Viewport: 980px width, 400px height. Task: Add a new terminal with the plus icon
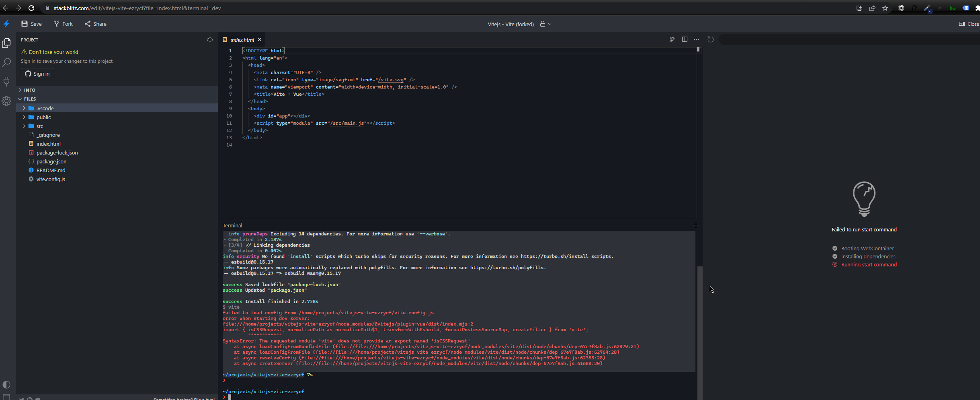pyautogui.click(x=696, y=225)
